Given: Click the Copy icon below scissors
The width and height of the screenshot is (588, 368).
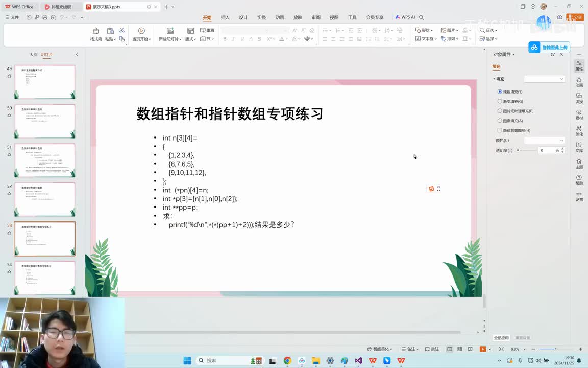Looking at the screenshot, I should point(122,39).
